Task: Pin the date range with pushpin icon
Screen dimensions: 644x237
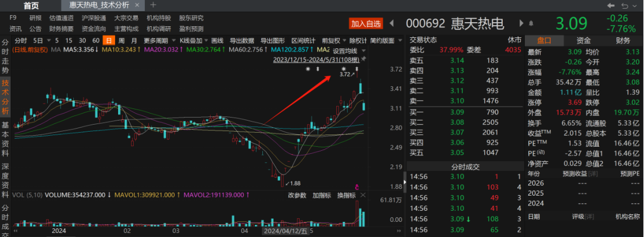Action: 363,59
